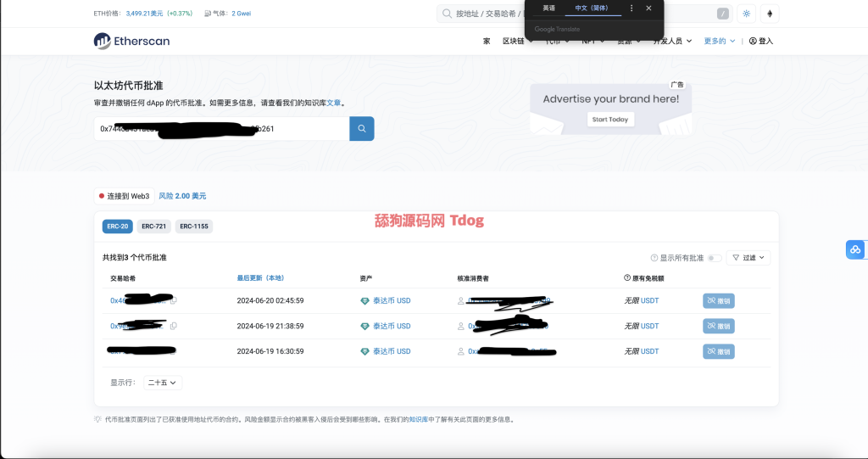
Task: Click the Ethereum diamond network icon
Action: (770, 14)
